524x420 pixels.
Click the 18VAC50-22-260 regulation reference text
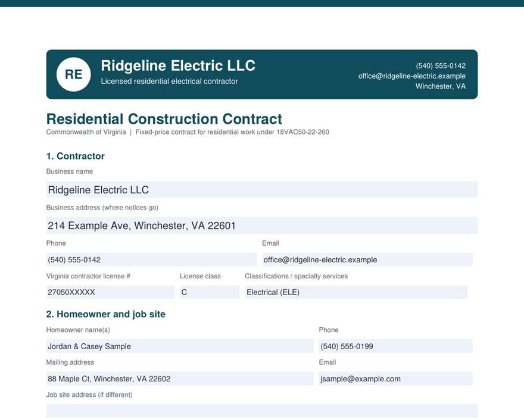302,132
